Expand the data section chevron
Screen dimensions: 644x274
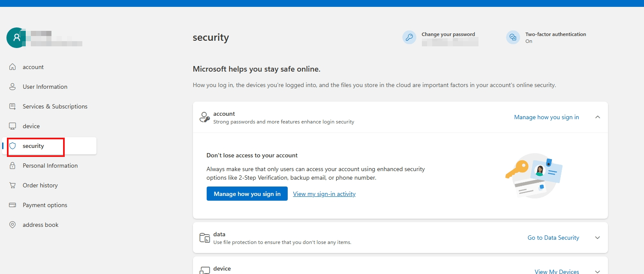coord(597,238)
